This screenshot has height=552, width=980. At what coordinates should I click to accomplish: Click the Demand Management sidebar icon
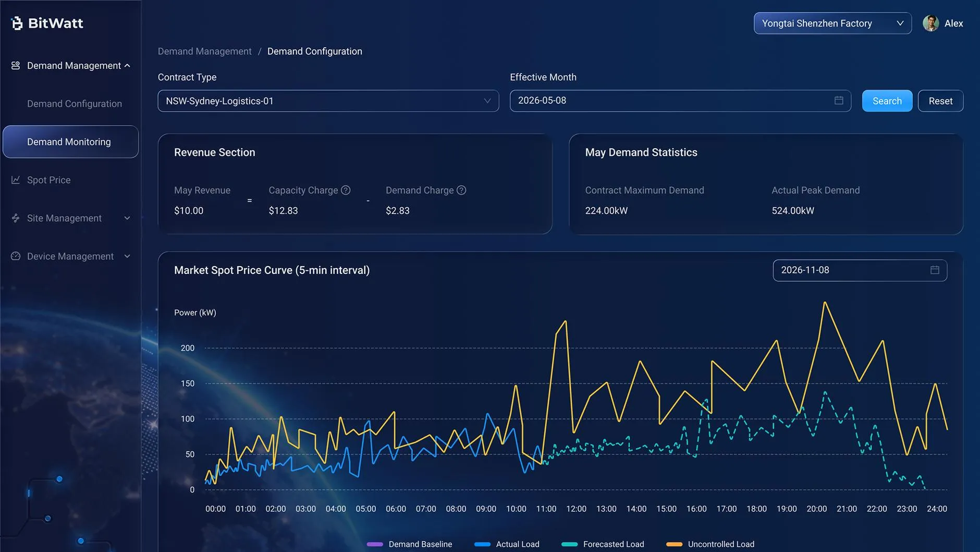(16, 65)
